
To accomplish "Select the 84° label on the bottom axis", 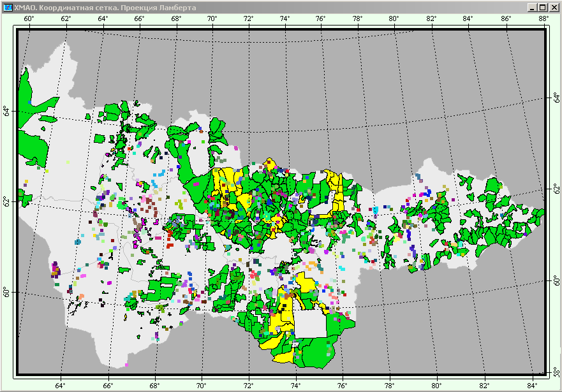I will [532, 386].
